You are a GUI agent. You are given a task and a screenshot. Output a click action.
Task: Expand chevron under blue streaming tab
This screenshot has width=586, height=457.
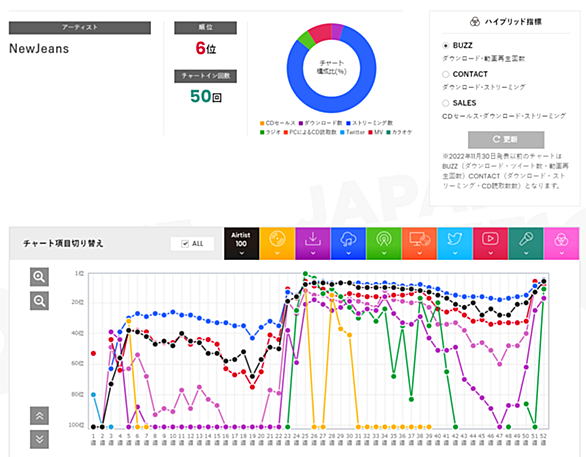[348, 253]
